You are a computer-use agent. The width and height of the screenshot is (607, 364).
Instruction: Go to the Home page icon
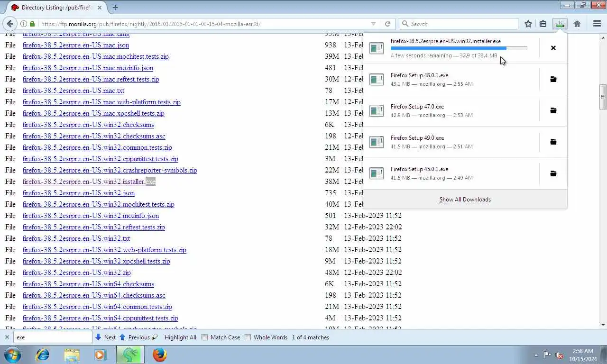pos(577,24)
